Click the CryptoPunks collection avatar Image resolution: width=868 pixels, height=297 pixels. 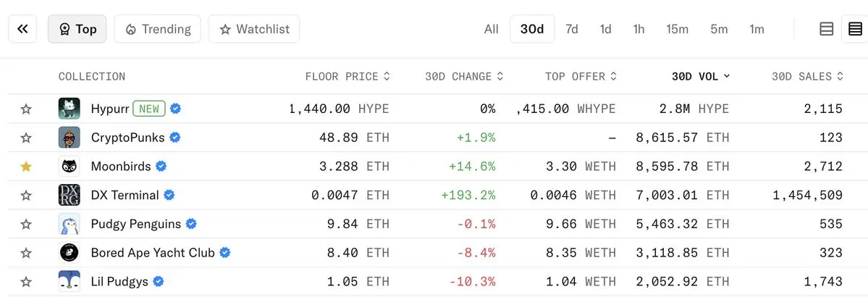click(x=69, y=138)
